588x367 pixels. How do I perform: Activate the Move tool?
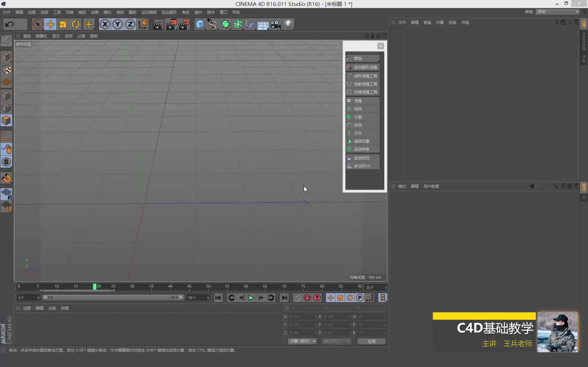point(50,24)
